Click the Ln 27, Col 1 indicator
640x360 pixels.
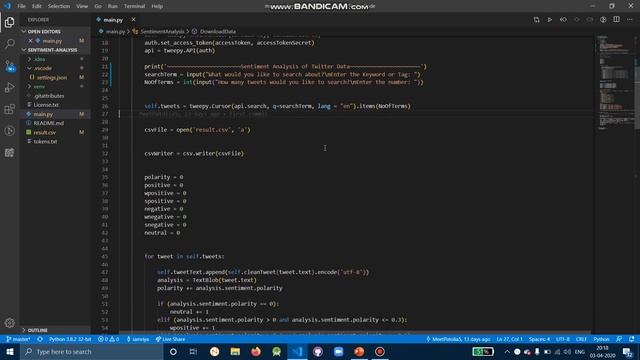tap(509, 339)
